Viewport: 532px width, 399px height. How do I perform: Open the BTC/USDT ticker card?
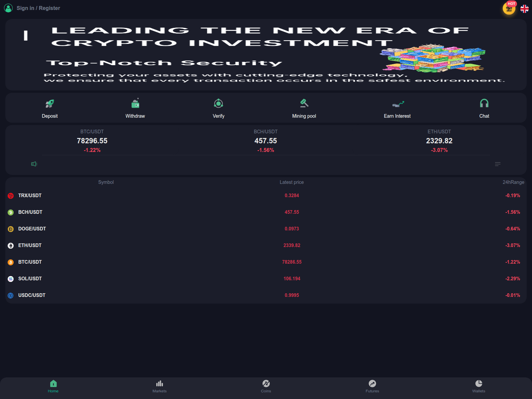point(92,141)
